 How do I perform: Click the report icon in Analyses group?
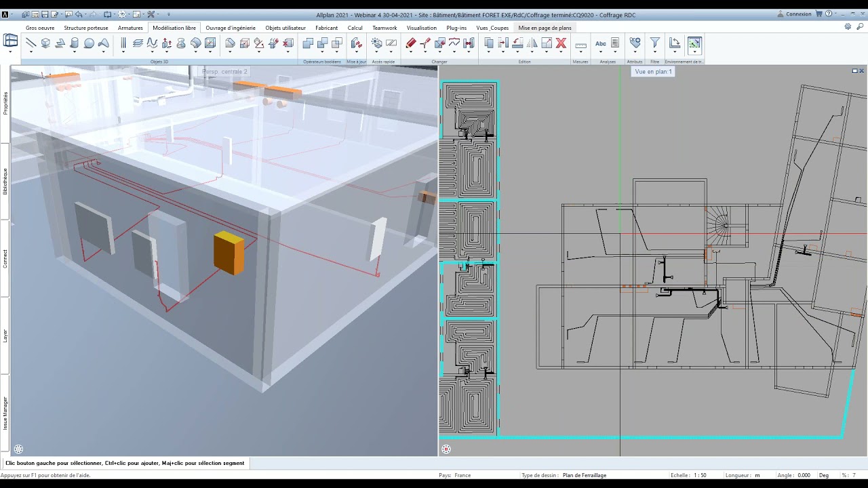[615, 43]
